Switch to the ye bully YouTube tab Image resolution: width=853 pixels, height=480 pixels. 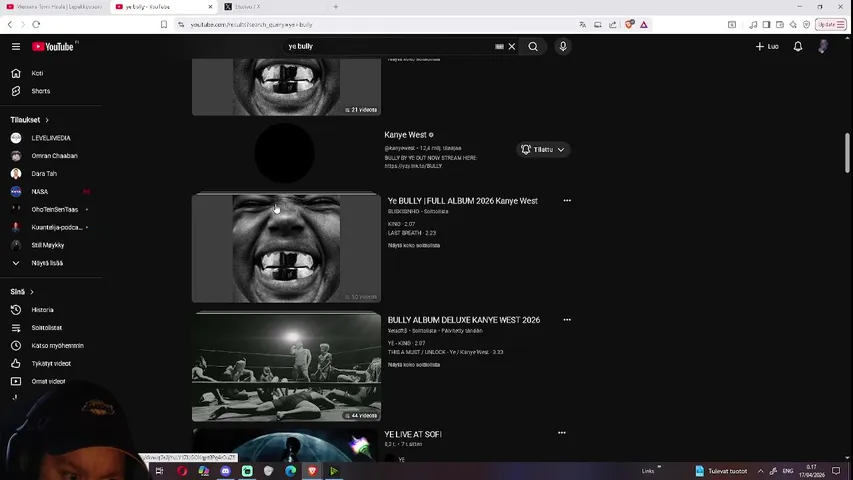pos(163,7)
